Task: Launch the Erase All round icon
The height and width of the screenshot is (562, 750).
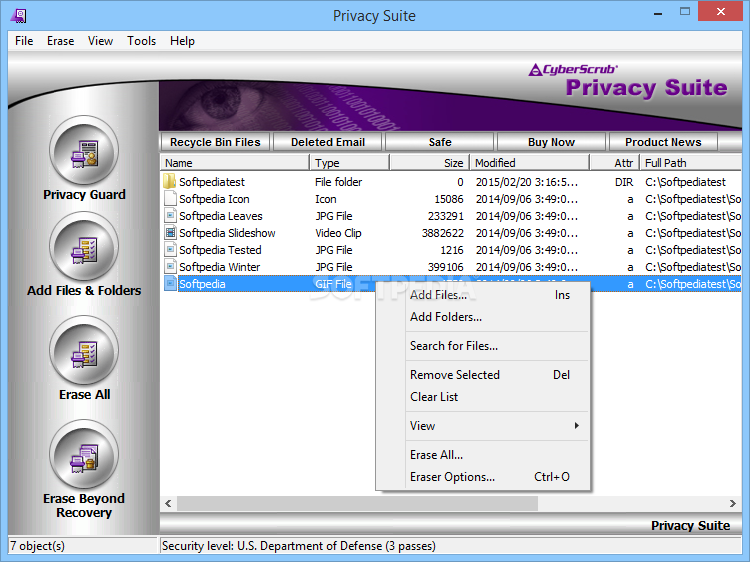Action: tap(84, 351)
